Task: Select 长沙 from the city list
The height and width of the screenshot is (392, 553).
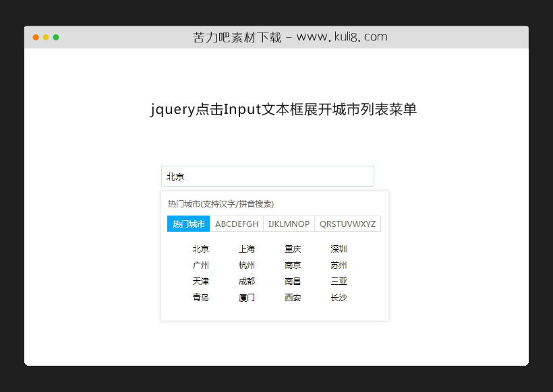Action: (x=338, y=297)
